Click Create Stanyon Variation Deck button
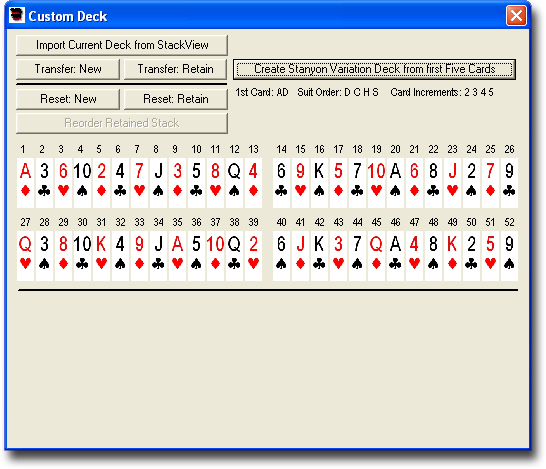 [x=374, y=69]
